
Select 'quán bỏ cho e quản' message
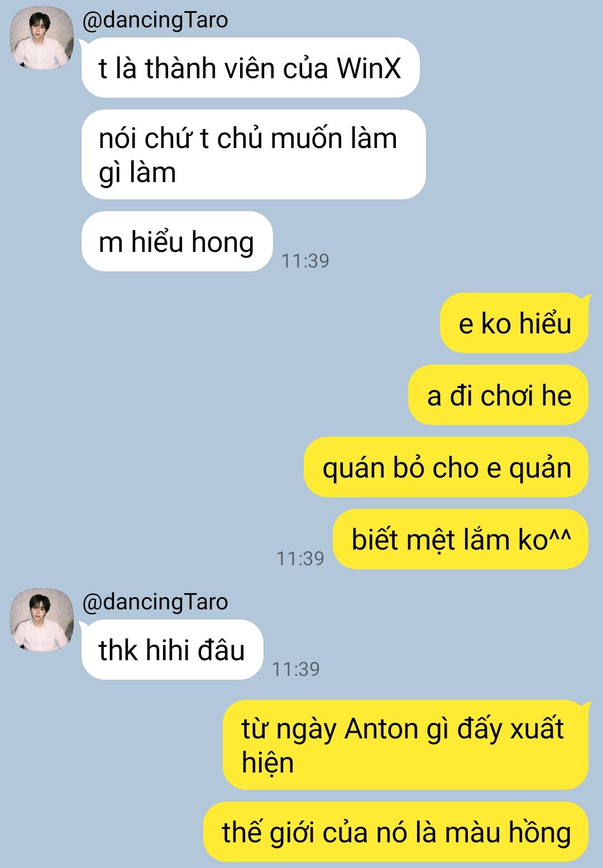[x=446, y=467]
